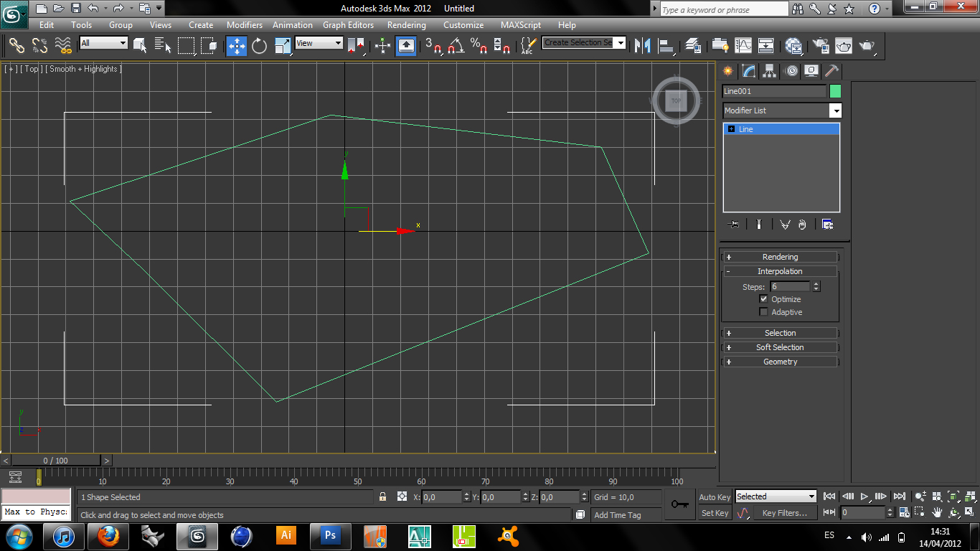Open the reference coordinate system View dropdown

coord(319,43)
